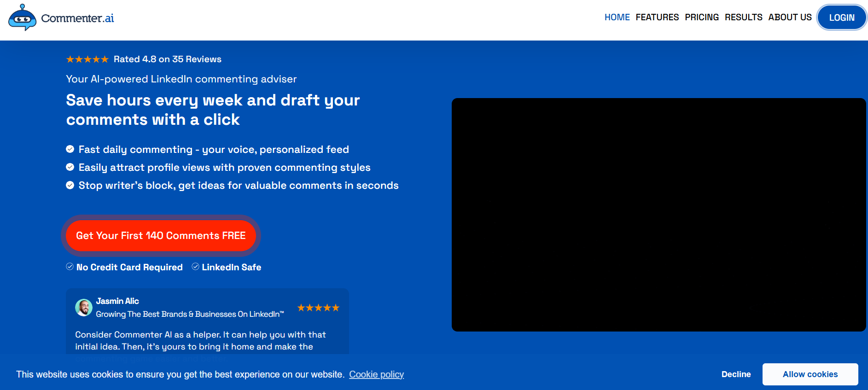Image resolution: width=868 pixels, height=390 pixels.
Task: Open the ABOUT US page
Action: click(790, 17)
